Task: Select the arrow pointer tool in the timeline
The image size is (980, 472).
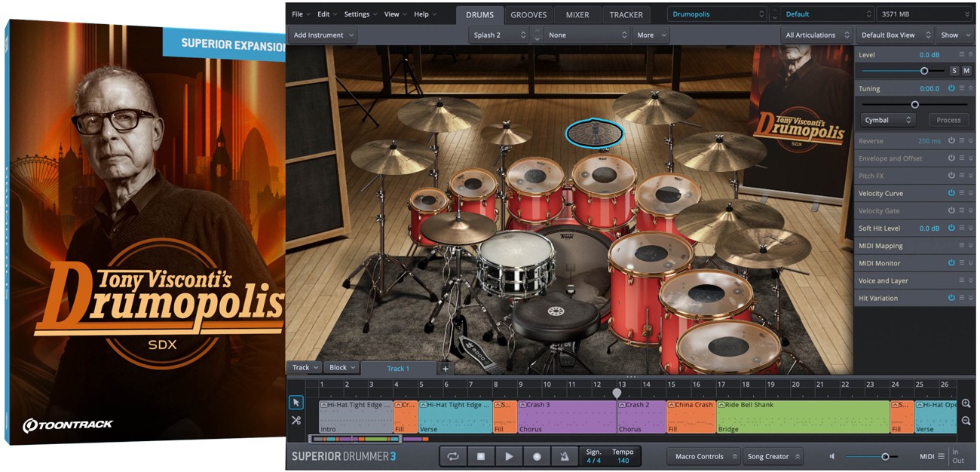Action: pyautogui.click(x=297, y=403)
